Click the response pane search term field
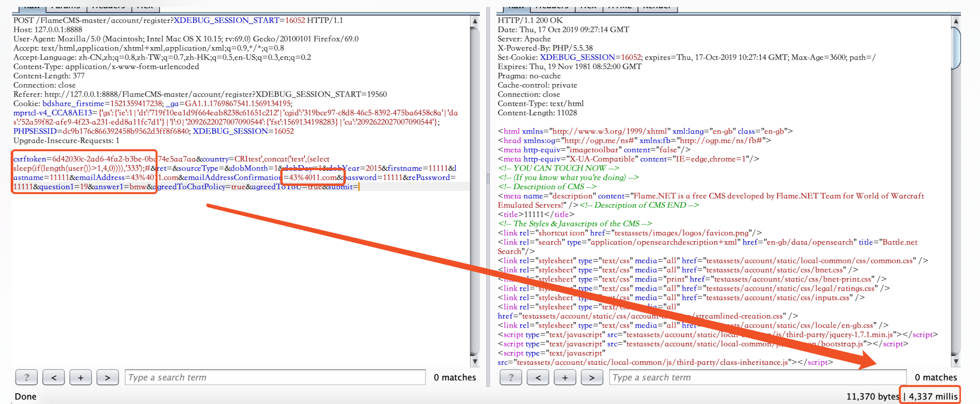Image resolution: width=980 pixels, height=404 pixels. (x=758, y=377)
